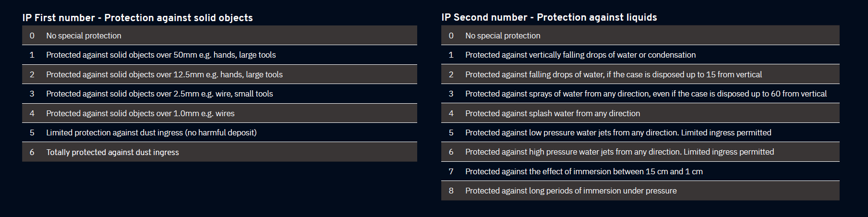Select 'long periods of immersion under pressure' row
Image resolution: width=868 pixels, height=217 pixels.
tap(571, 191)
